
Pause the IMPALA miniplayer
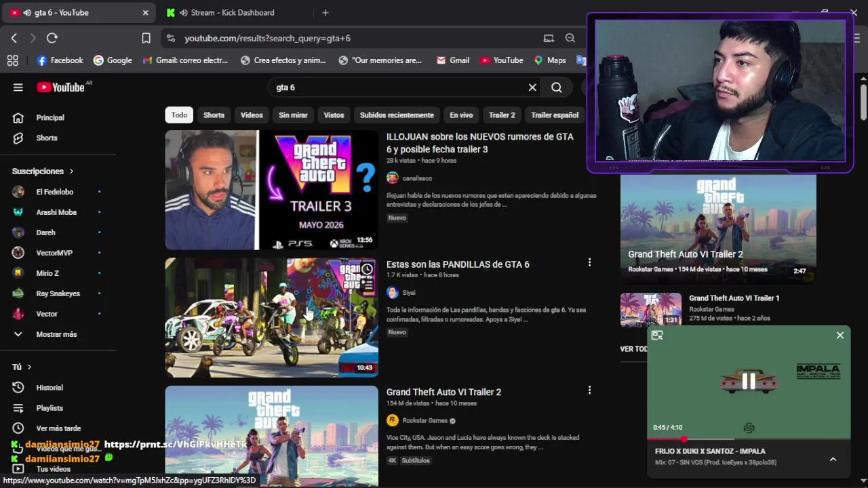tap(749, 382)
